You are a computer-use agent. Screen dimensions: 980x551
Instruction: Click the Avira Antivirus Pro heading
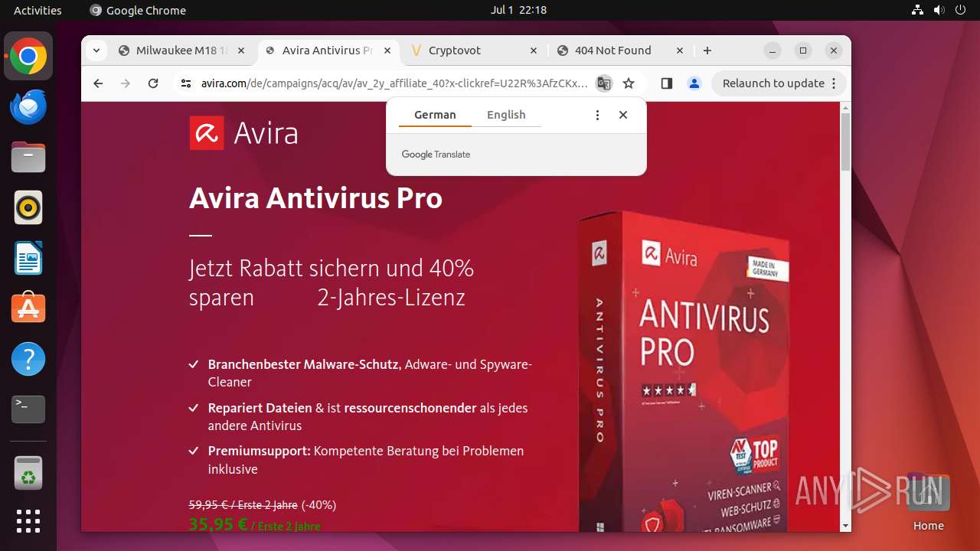tap(315, 199)
